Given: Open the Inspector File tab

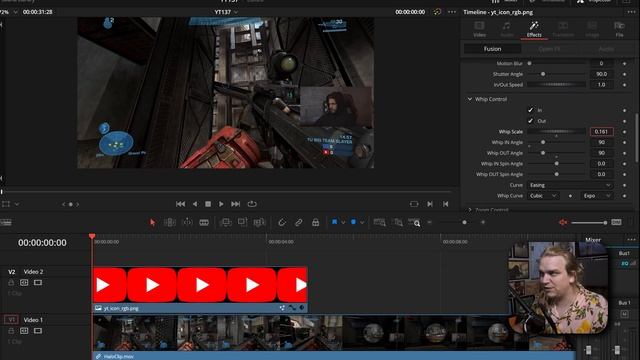Looking at the screenshot, I should pyautogui.click(x=619, y=29).
